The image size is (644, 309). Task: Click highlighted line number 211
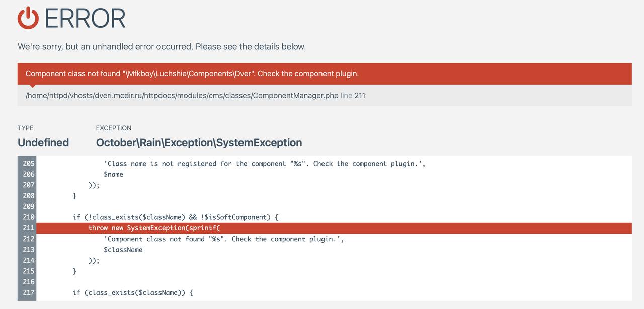pyautogui.click(x=29, y=228)
